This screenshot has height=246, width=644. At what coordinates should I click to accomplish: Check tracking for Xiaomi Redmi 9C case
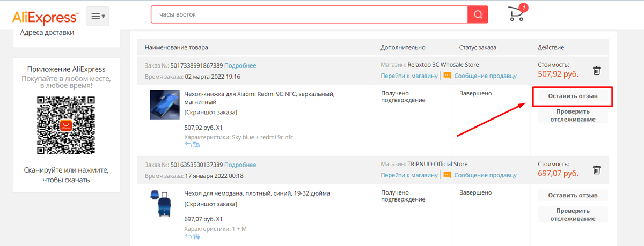(x=573, y=115)
